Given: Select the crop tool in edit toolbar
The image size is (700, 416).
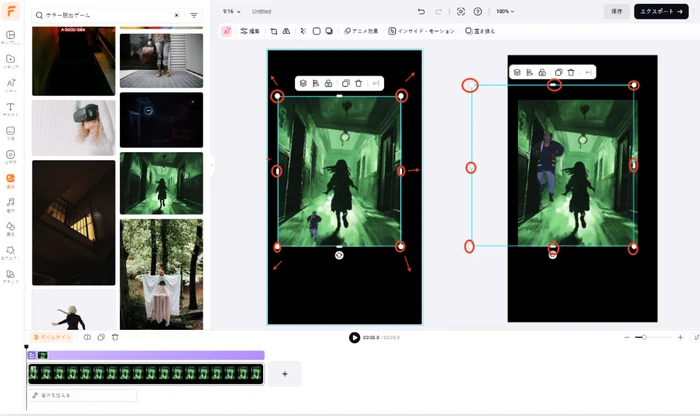Looking at the screenshot, I should point(274,31).
